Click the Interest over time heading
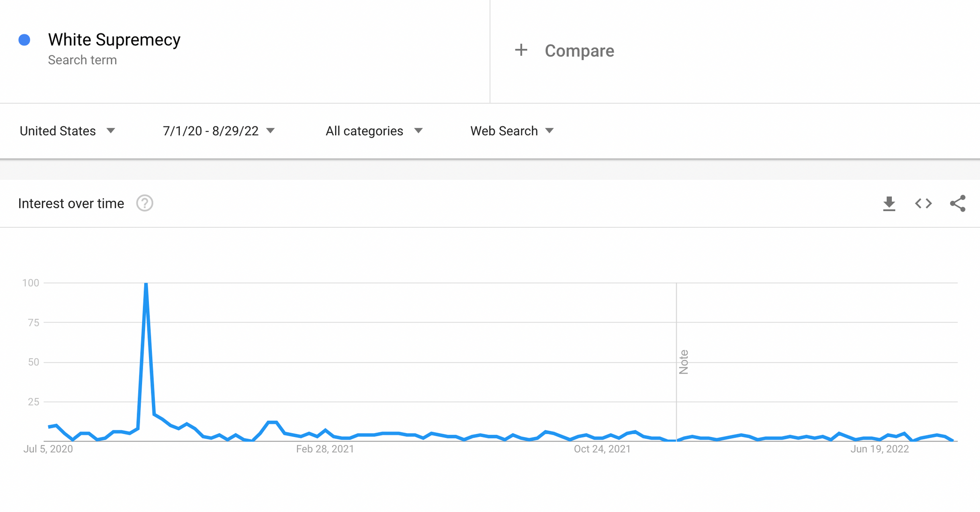 point(71,203)
